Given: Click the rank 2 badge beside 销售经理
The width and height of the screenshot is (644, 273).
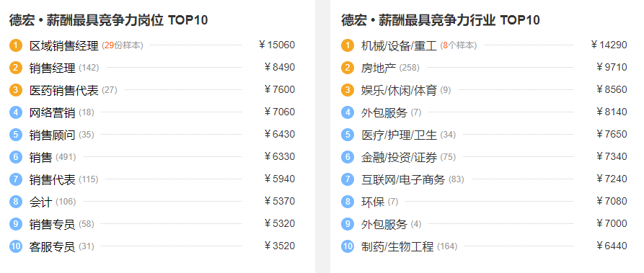Looking at the screenshot, I should click(16, 67).
